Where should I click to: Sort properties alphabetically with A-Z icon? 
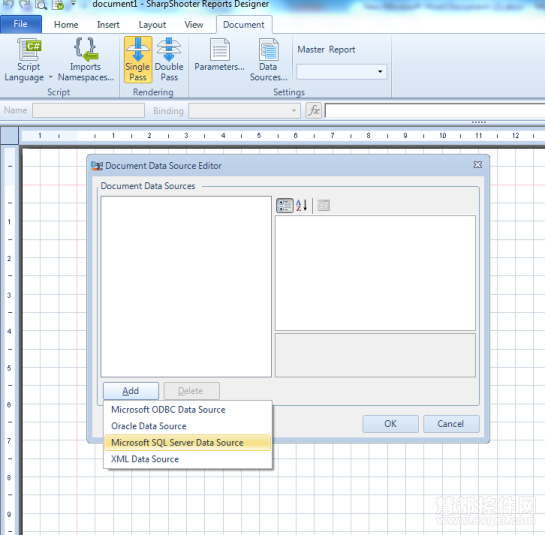(301, 205)
